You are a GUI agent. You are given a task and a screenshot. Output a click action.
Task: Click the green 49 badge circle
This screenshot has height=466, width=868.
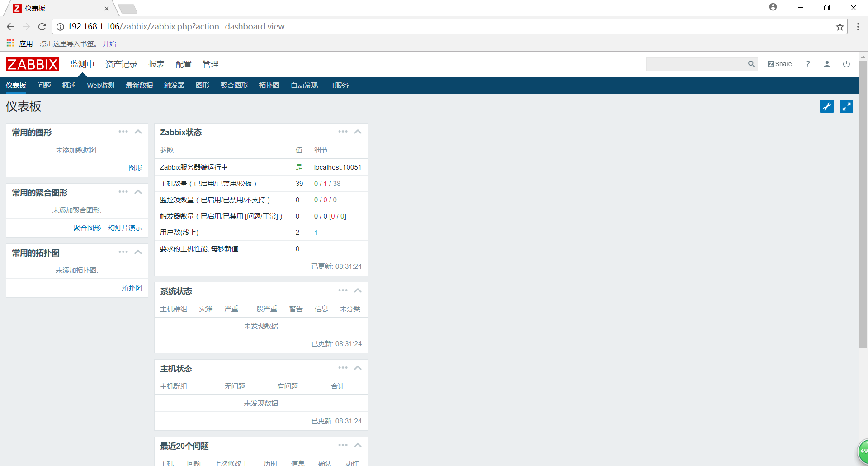click(x=863, y=451)
